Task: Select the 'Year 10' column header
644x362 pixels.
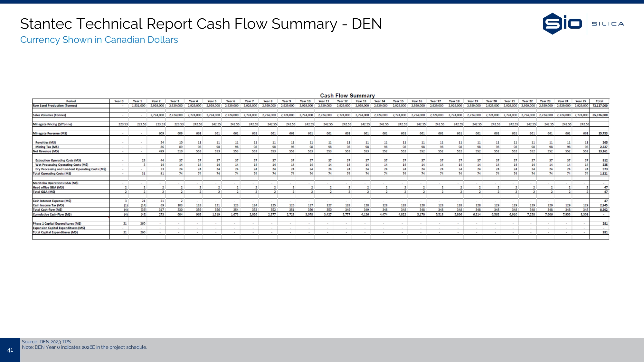Action: point(305,101)
